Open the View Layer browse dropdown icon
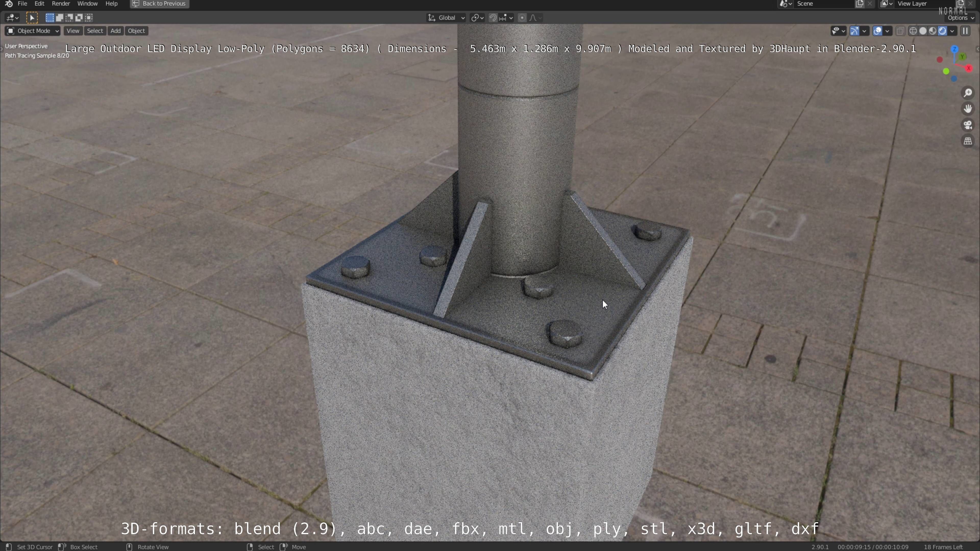This screenshot has height=551, width=980. pyautogui.click(x=887, y=4)
